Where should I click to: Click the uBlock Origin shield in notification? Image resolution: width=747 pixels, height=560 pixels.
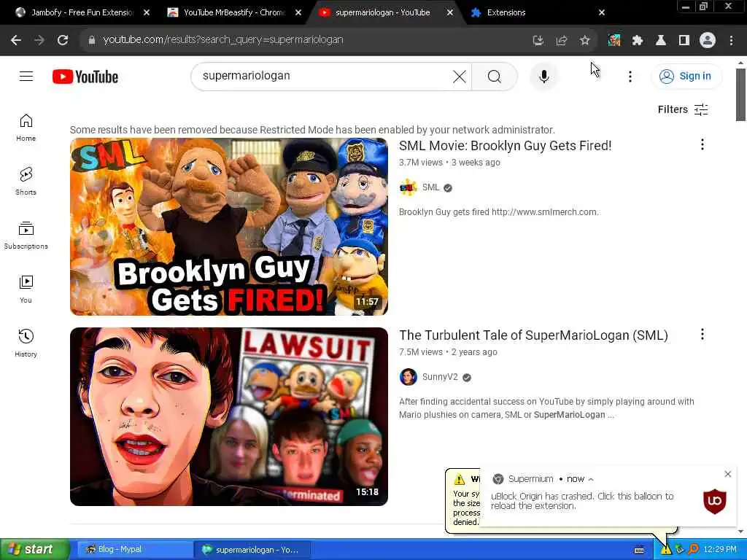pos(715,502)
